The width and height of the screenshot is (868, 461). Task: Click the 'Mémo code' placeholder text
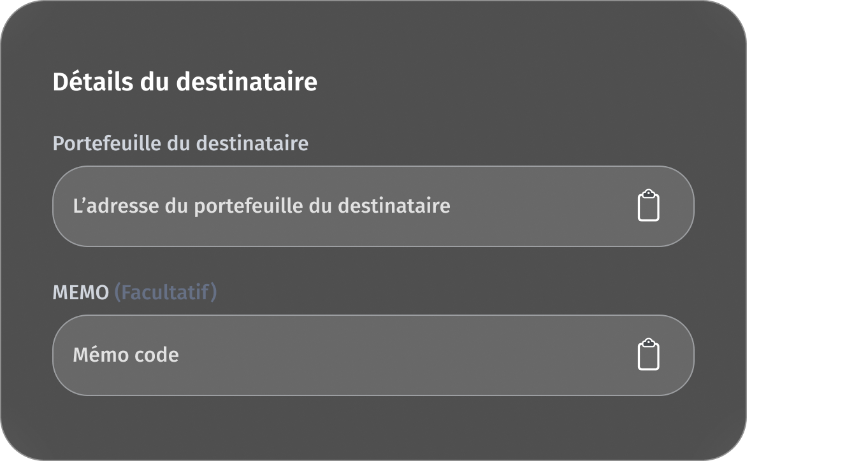coord(126,355)
